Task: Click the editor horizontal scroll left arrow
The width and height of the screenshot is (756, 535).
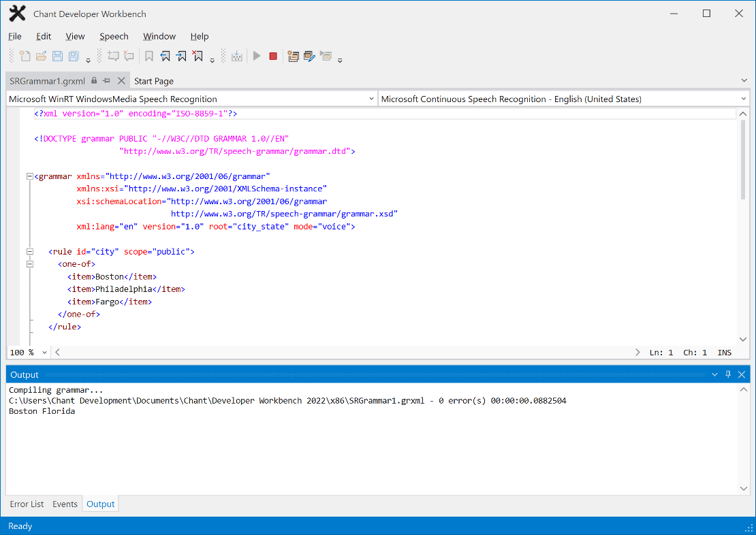Action: (57, 353)
